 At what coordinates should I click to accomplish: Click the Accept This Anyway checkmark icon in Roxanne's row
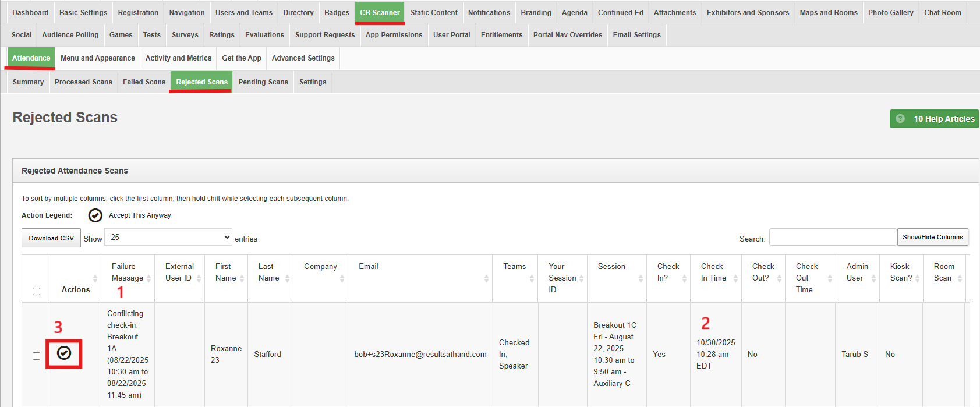pyautogui.click(x=64, y=353)
